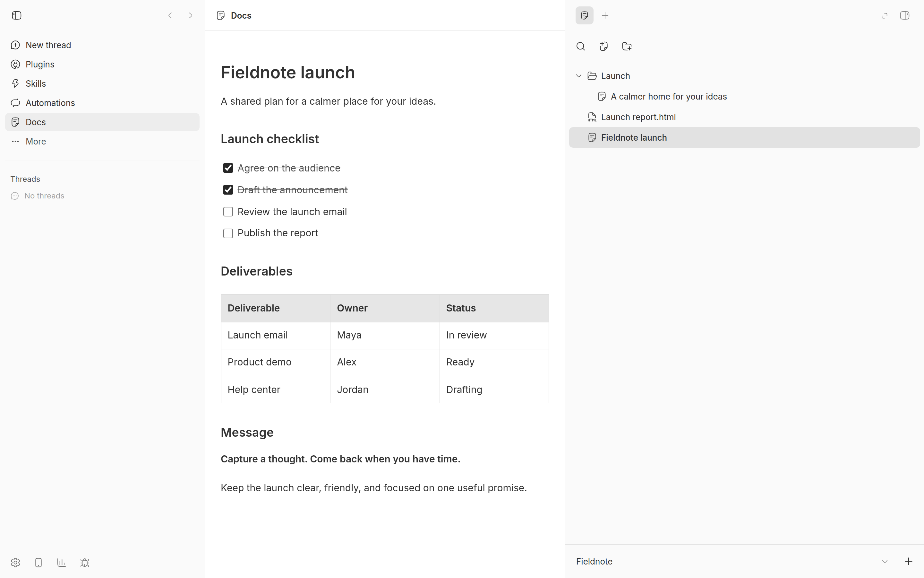This screenshot has width=924, height=578.
Task: Open Automations in the sidebar
Action: click(x=102, y=103)
